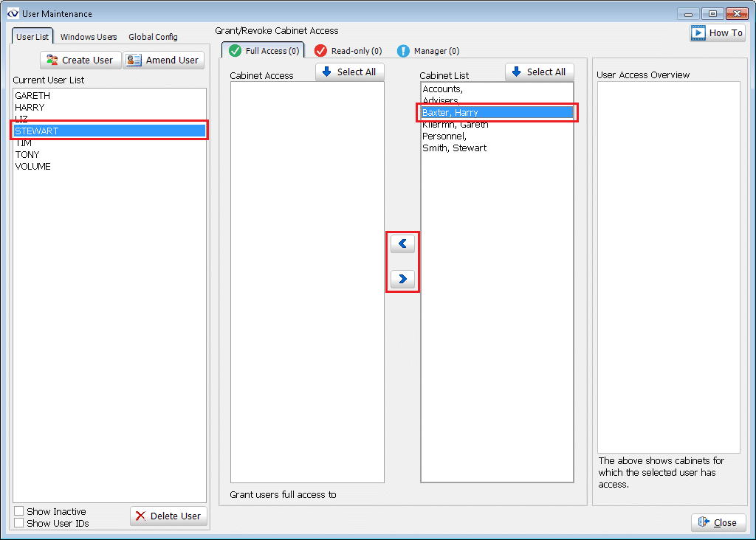Switch to the User List tab
756x540 pixels.
point(32,37)
